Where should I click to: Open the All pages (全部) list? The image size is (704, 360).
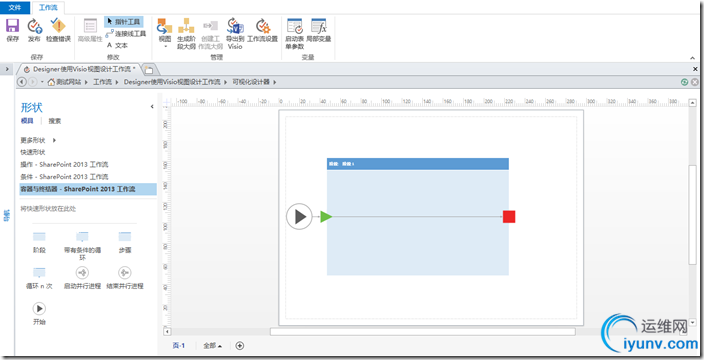click(212, 346)
